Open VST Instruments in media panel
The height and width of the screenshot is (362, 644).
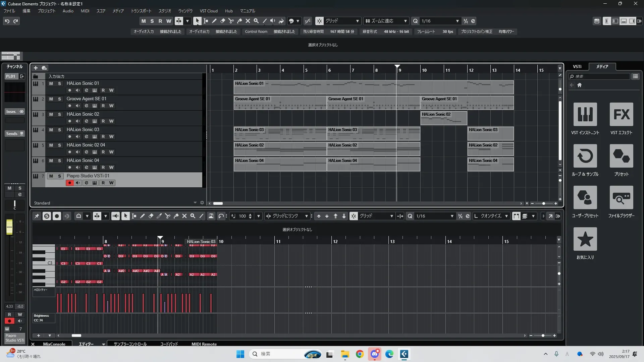coord(585,114)
